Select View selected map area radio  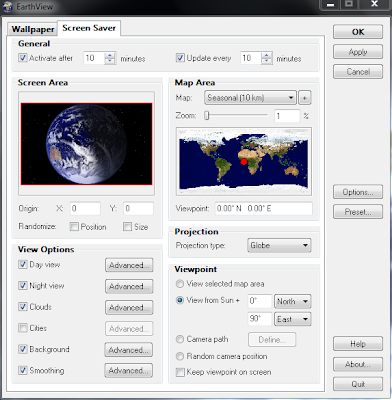tap(180, 284)
